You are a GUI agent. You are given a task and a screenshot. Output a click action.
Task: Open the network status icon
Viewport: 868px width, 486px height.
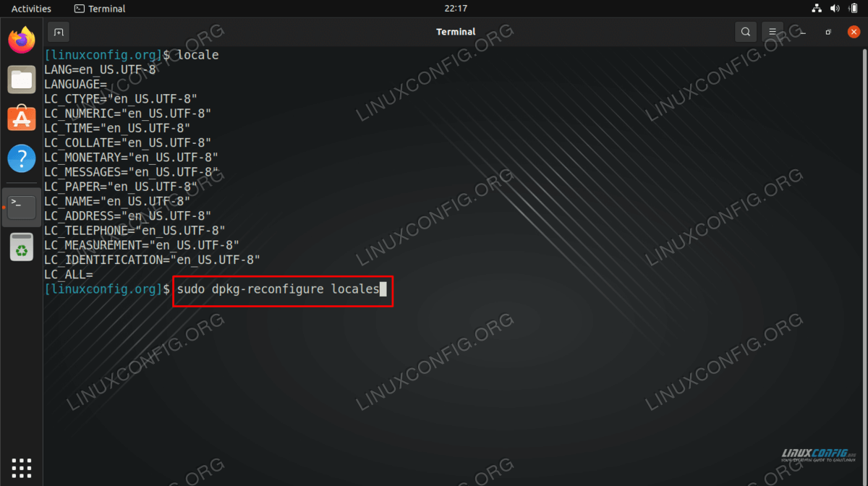pos(817,9)
